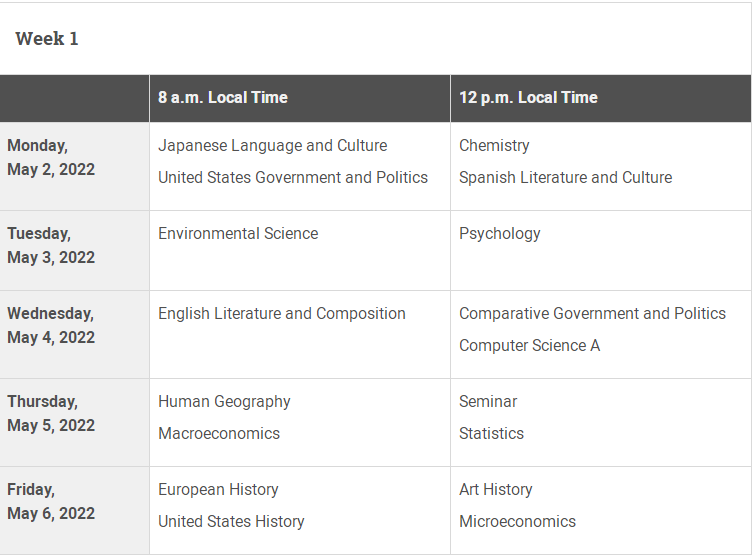The width and height of the screenshot is (753, 558).
Task: Click United States Government and Politics
Action: (x=293, y=178)
